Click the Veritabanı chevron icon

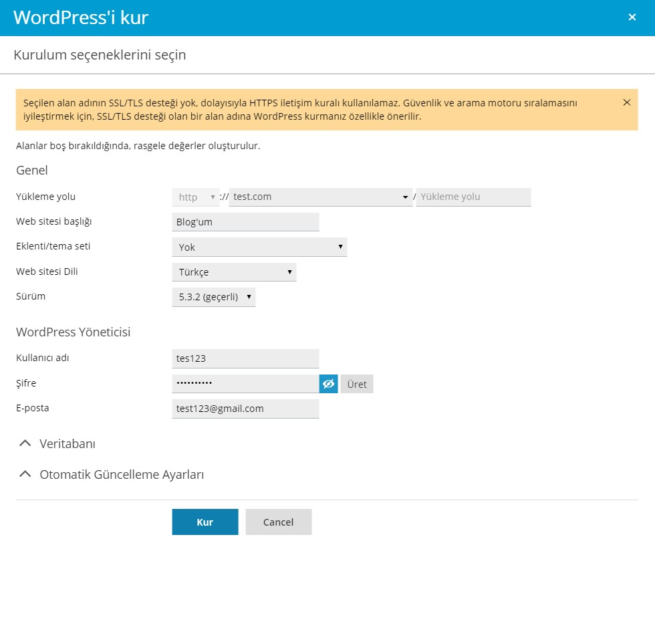click(25, 443)
